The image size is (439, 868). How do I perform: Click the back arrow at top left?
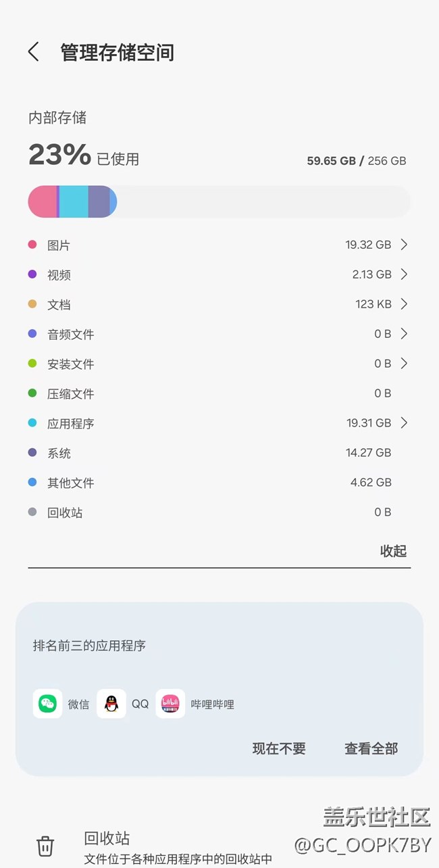[33, 51]
